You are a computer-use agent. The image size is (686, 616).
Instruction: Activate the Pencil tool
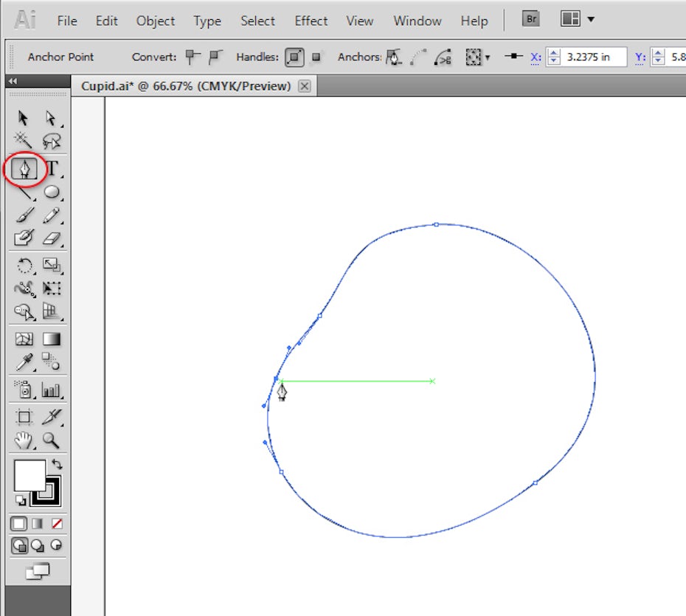point(52,215)
